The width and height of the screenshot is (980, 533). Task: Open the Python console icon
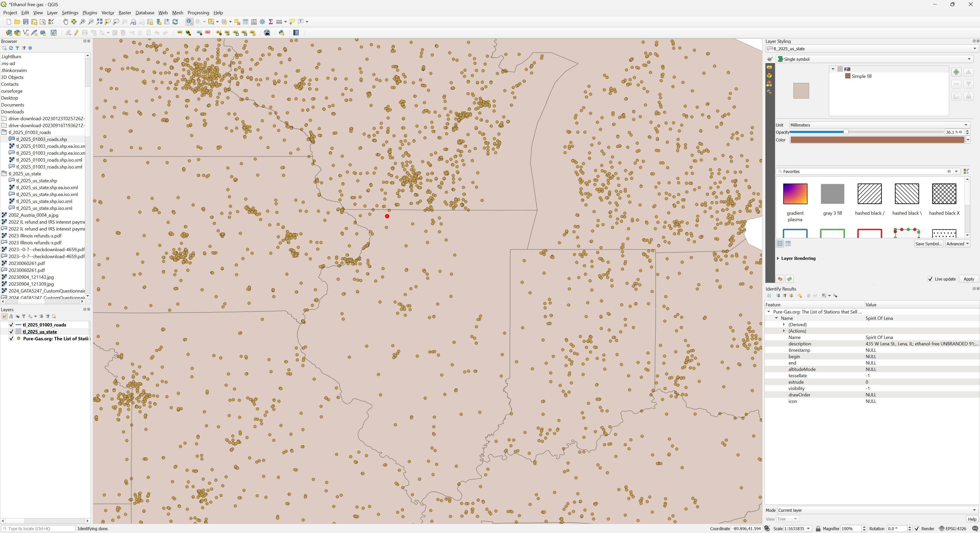click(x=281, y=33)
